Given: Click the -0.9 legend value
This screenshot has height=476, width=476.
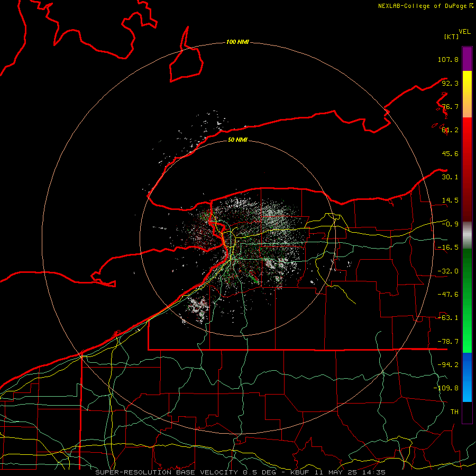Looking at the screenshot, I should [450, 224].
